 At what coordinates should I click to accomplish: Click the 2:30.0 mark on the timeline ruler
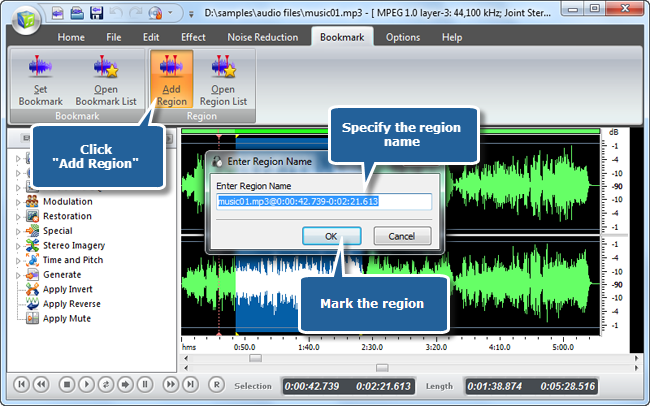tap(372, 347)
